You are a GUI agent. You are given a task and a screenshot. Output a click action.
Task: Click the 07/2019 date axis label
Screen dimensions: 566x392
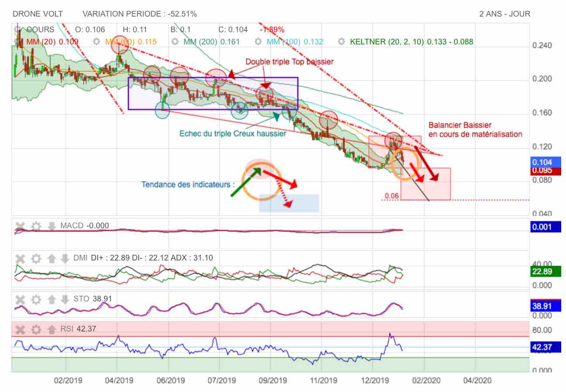coord(221,380)
